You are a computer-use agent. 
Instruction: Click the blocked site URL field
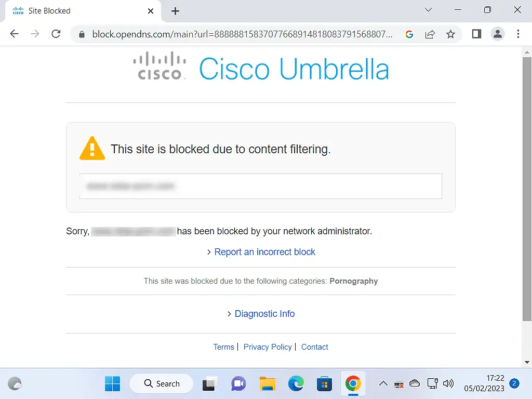coord(260,186)
